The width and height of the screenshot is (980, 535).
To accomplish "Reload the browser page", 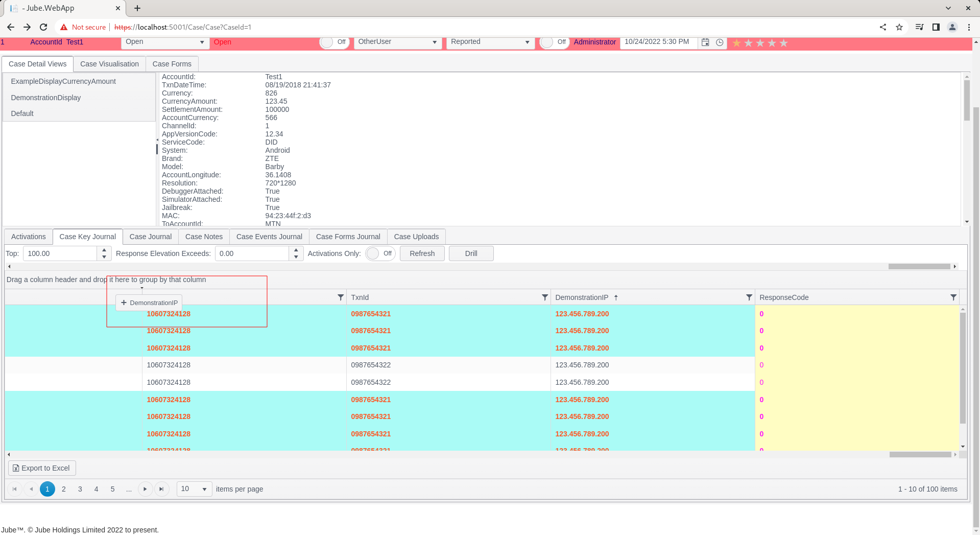I will 43,27.
